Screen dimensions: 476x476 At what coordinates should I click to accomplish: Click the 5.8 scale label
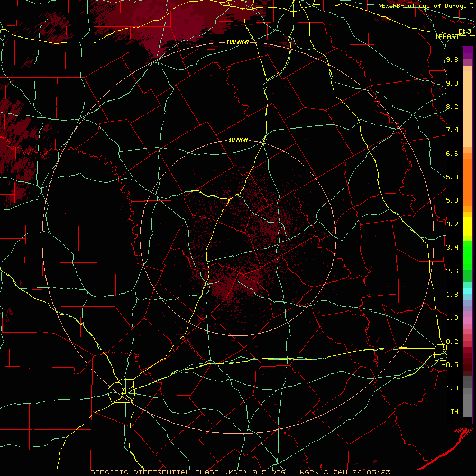click(452, 177)
